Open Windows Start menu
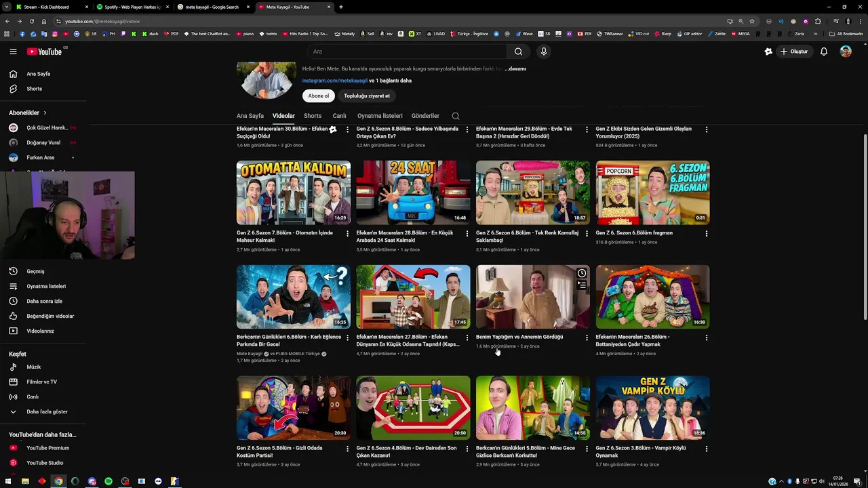868x488 pixels. [9, 481]
